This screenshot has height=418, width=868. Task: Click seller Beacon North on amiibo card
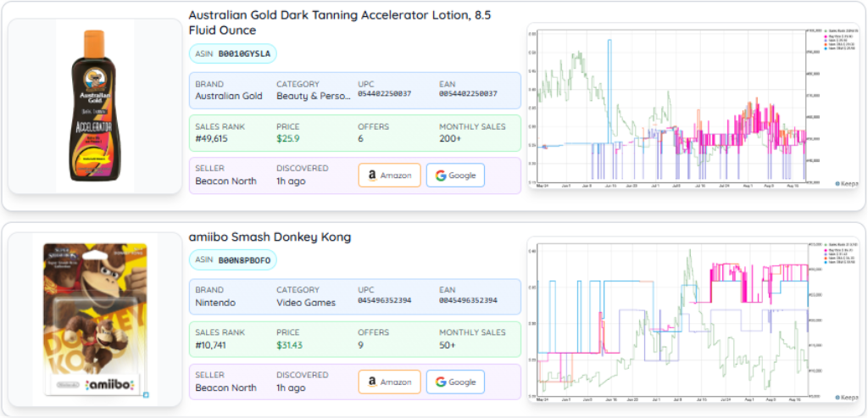pos(225,387)
